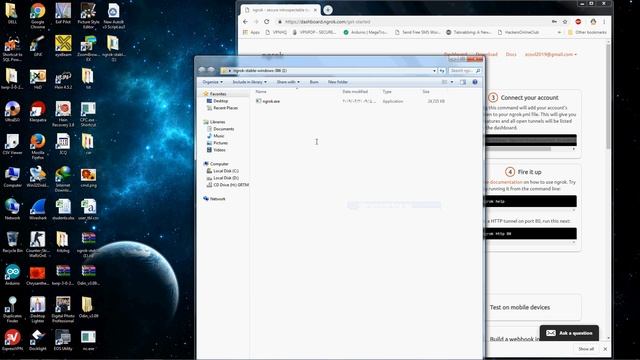Select Desktop under Favorites

pos(218,101)
